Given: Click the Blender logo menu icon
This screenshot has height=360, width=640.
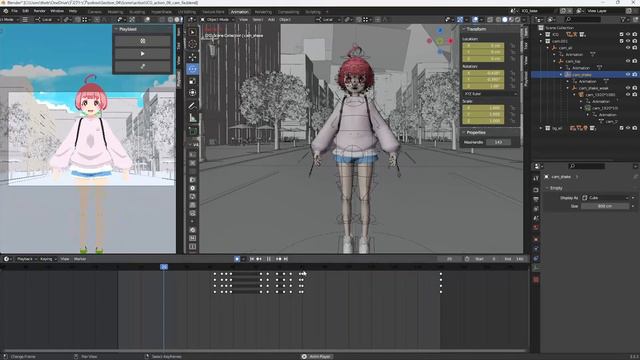Looking at the screenshot, I should pyautogui.click(x=5, y=11).
